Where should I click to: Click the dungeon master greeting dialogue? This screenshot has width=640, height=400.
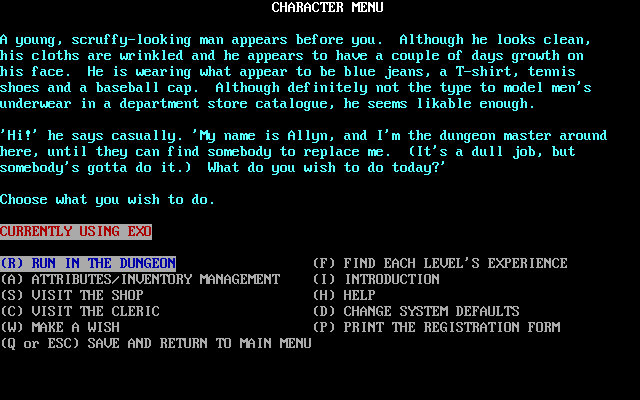point(304,151)
